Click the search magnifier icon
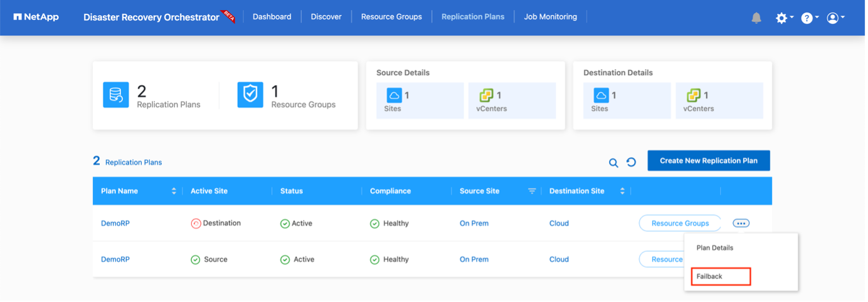Viewport: 868px width, 302px height. coord(613,162)
